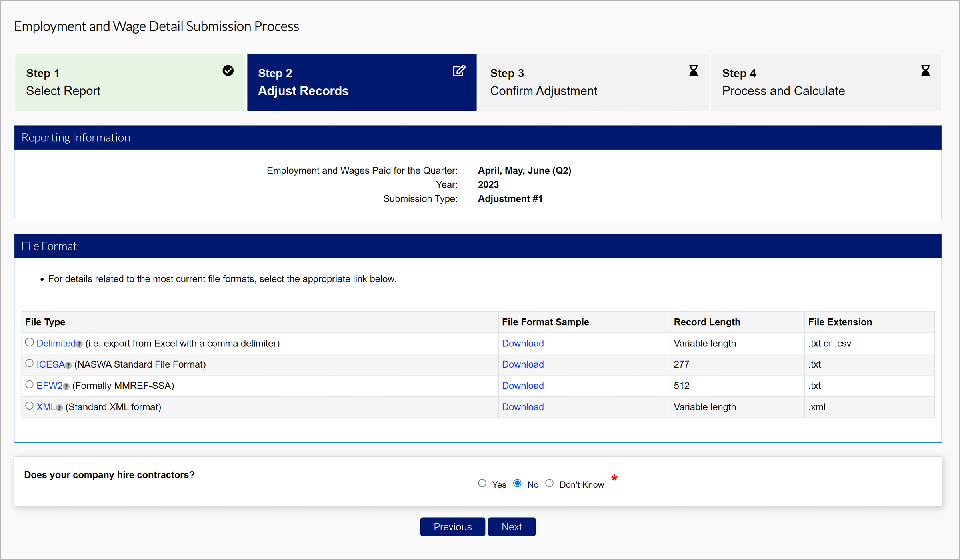The image size is (960, 560).
Task: Download the Delimited file format sample
Action: (522, 344)
